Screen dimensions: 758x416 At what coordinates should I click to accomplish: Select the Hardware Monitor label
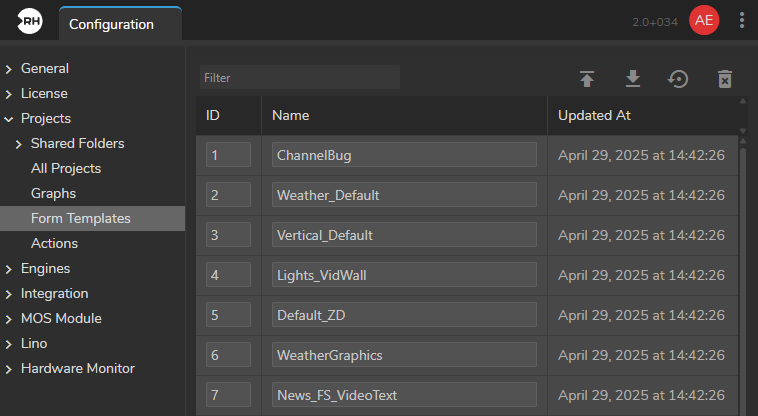pyautogui.click(x=78, y=368)
